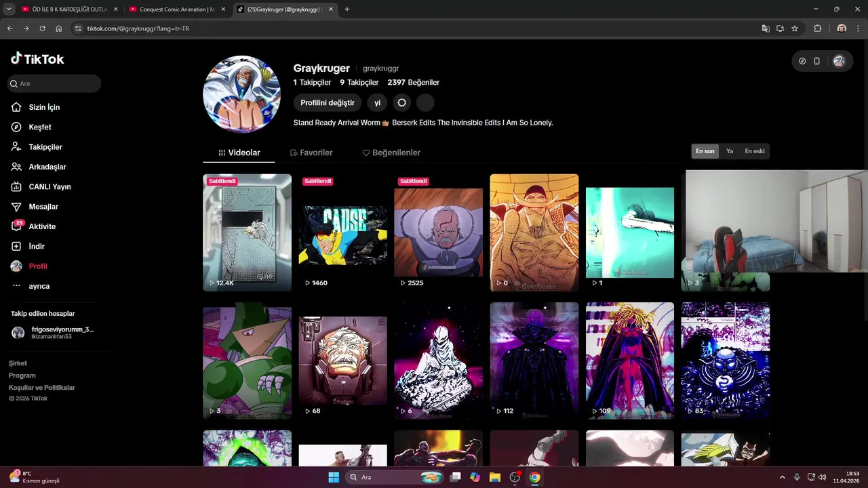
Task: Open the taskbar volume control
Action: click(822, 477)
